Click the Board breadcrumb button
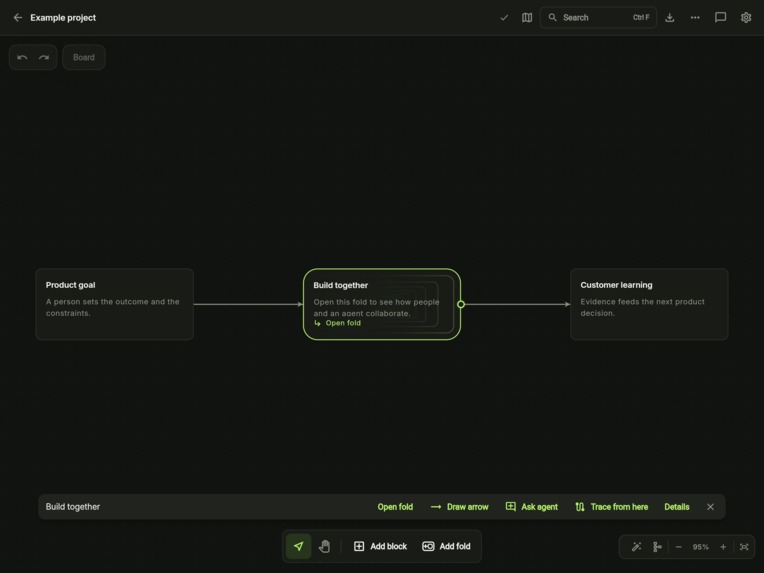The height and width of the screenshot is (573, 764). point(84,57)
